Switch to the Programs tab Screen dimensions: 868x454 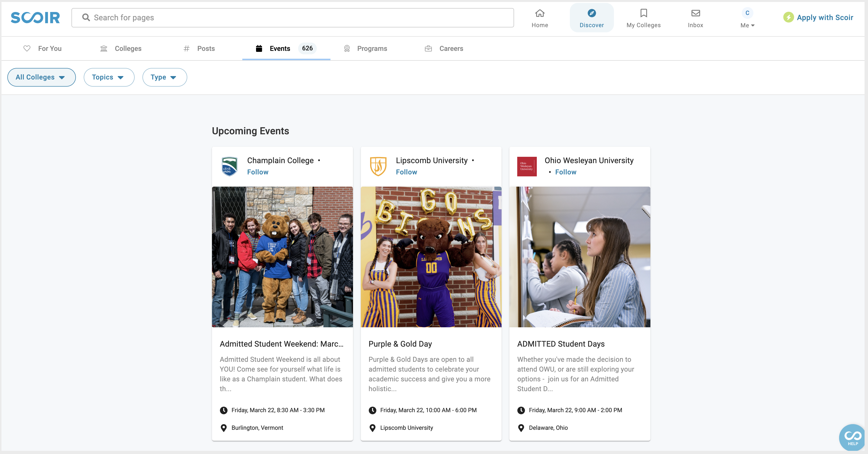(x=365, y=48)
